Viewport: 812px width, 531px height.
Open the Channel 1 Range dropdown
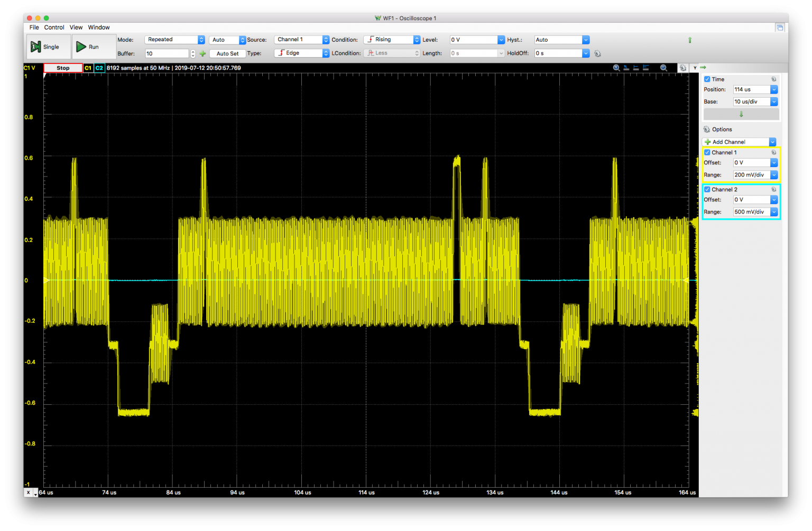click(774, 175)
